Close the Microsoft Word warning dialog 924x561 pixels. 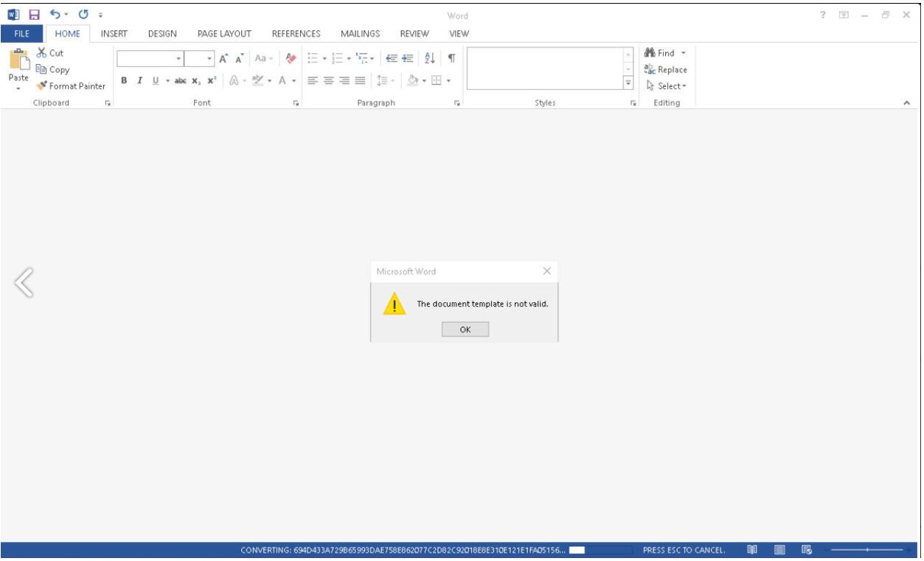click(546, 271)
